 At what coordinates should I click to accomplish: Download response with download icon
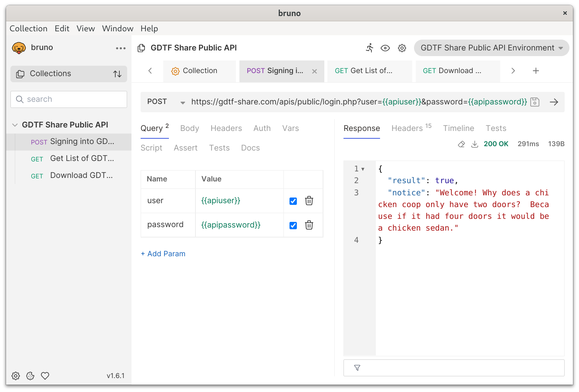[x=475, y=144]
